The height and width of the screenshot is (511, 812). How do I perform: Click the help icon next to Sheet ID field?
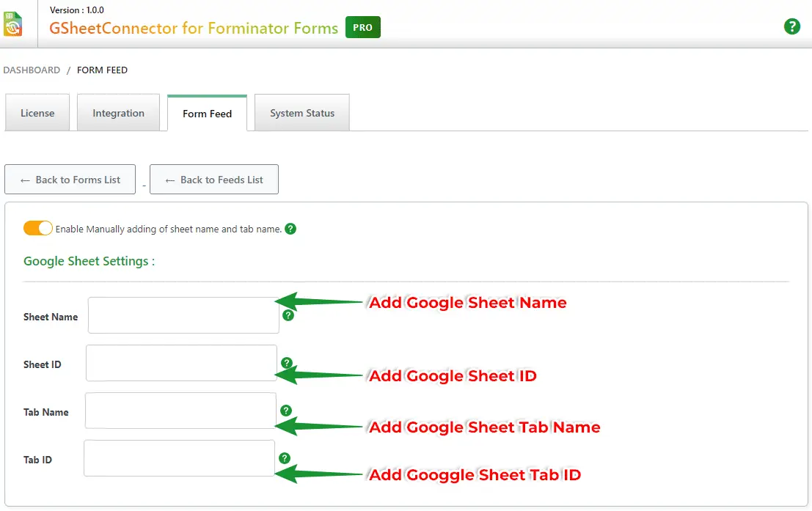pos(286,363)
